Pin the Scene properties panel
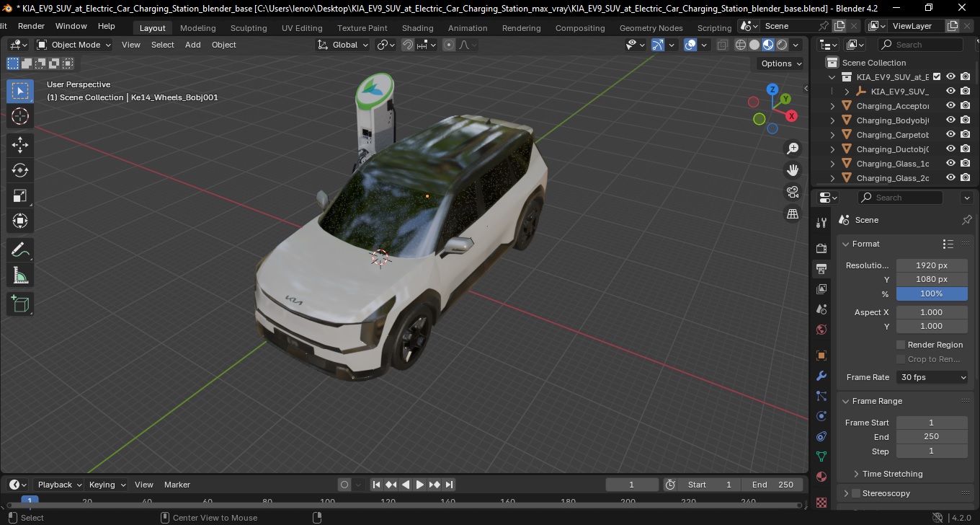 [x=966, y=220]
